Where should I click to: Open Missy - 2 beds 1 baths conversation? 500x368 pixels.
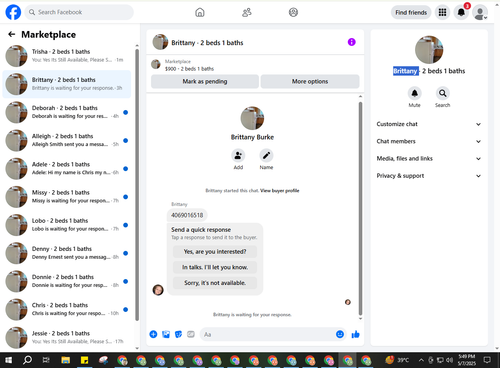click(67, 197)
